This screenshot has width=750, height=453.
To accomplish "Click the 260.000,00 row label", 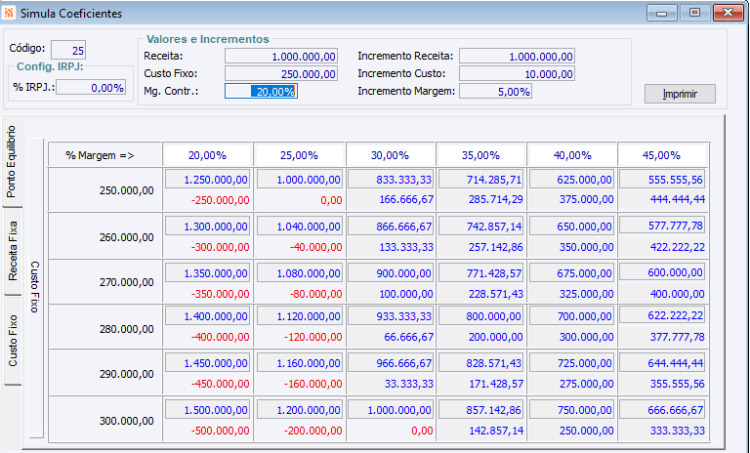I will [x=127, y=237].
